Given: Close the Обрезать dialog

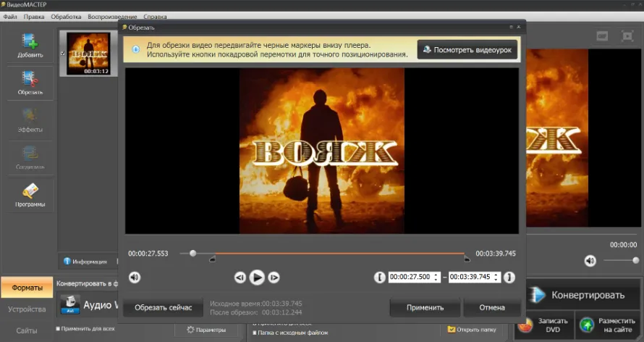Looking at the screenshot, I should (519, 27).
